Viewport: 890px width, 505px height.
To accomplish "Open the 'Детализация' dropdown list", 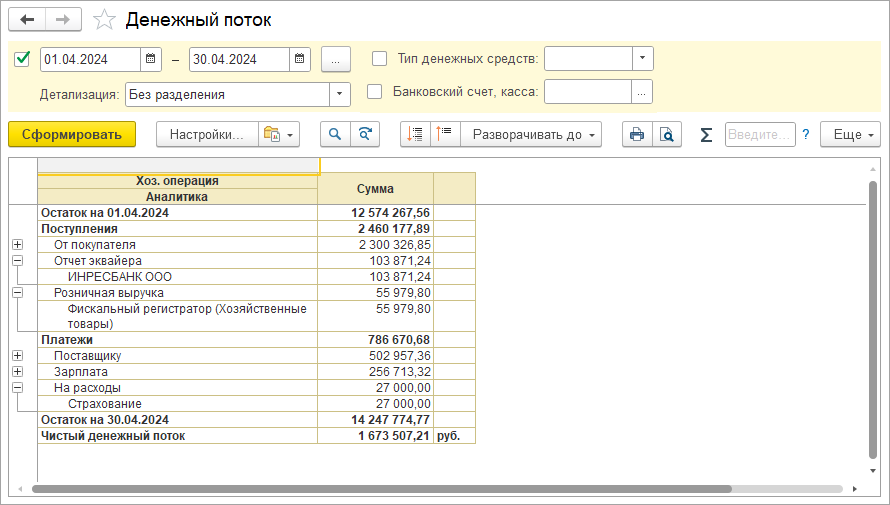I will [340, 94].
